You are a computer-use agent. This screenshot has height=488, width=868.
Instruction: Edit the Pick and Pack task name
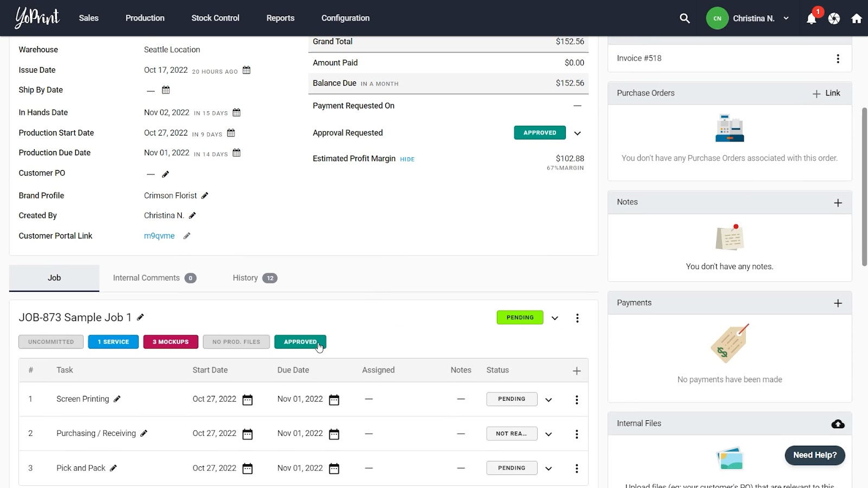point(113,468)
